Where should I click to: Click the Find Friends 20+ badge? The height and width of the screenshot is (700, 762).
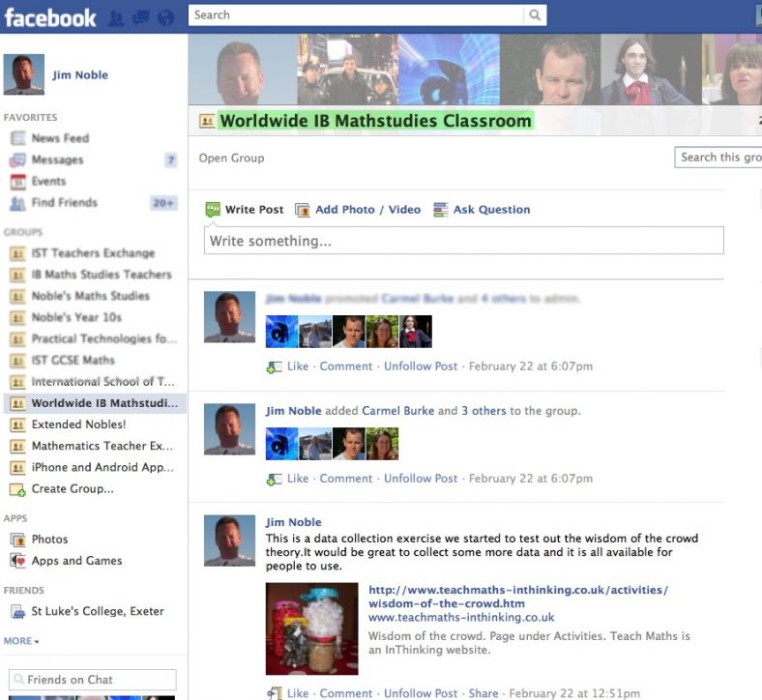[x=163, y=203]
